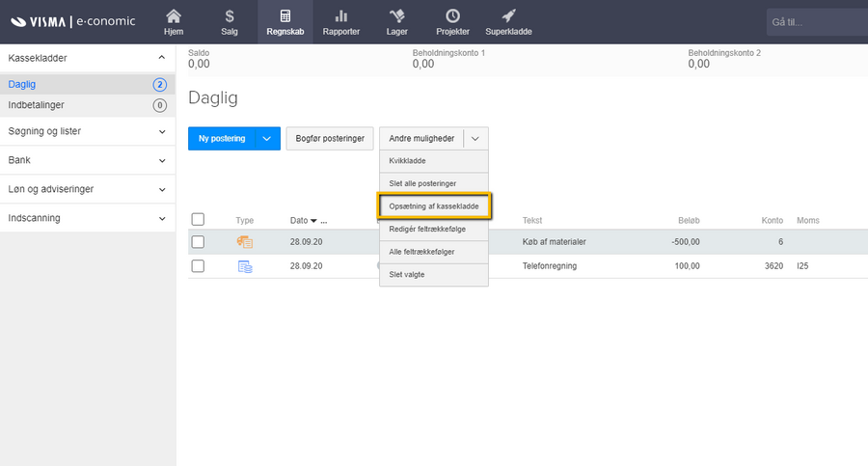Toggle the Andre muligheder dropdown arrow
Image resolution: width=868 pixels, height=466 pixels.
click(x=475, y=139)
